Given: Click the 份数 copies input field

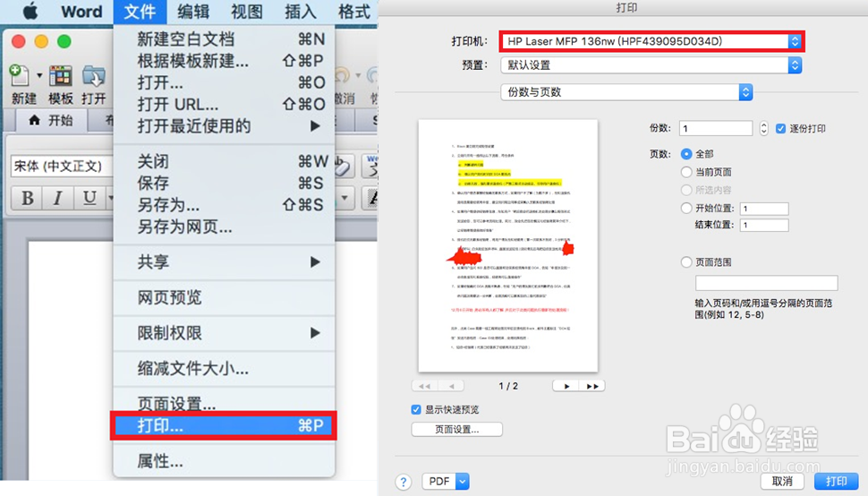Looking at the screenshot, I should coord(716,128).
